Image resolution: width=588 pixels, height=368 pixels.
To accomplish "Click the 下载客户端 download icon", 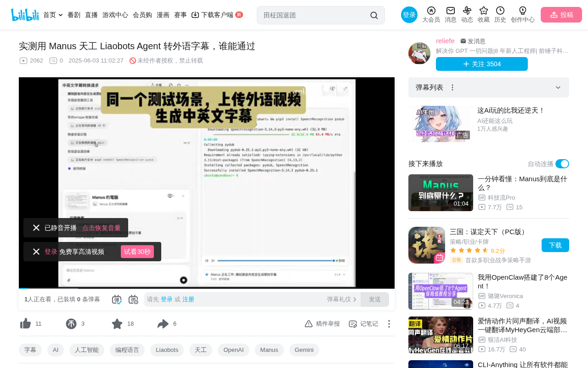I will click(195, 15).
